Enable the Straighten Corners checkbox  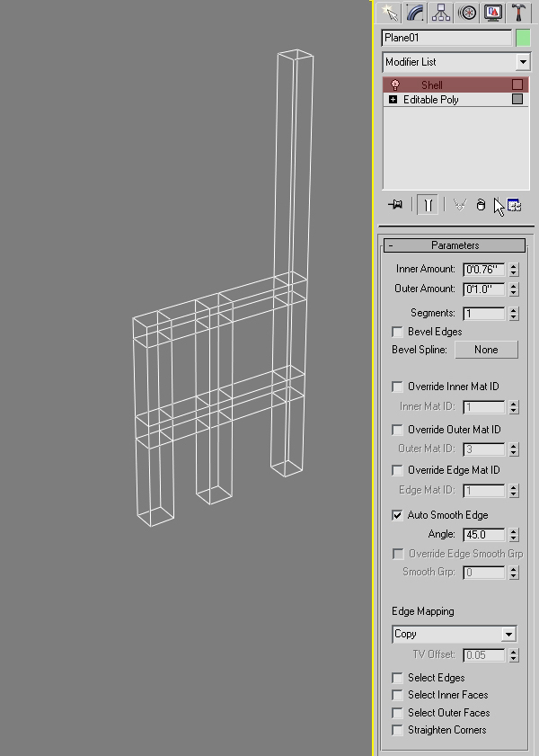398,730
